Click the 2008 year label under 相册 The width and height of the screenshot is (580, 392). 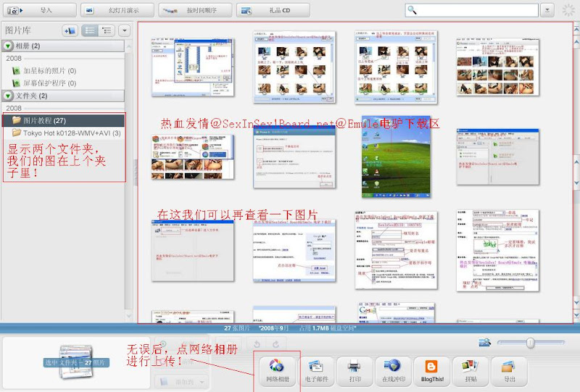coord(14,59)
